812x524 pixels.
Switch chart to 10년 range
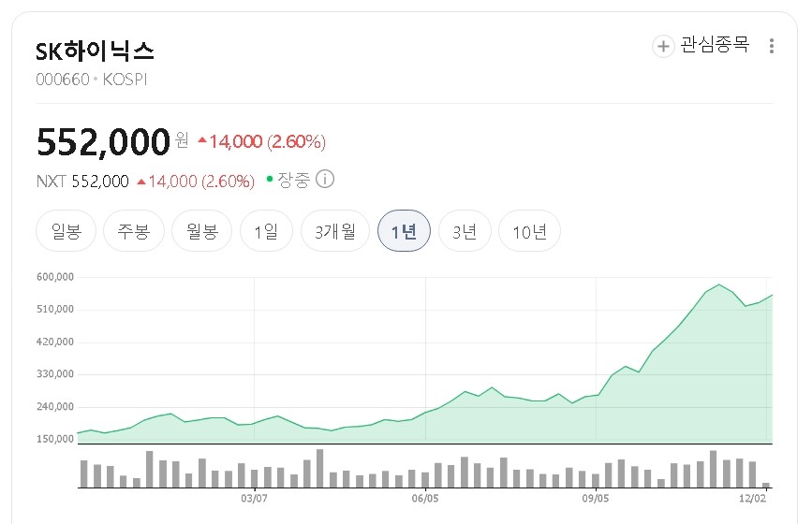[529, 231]
